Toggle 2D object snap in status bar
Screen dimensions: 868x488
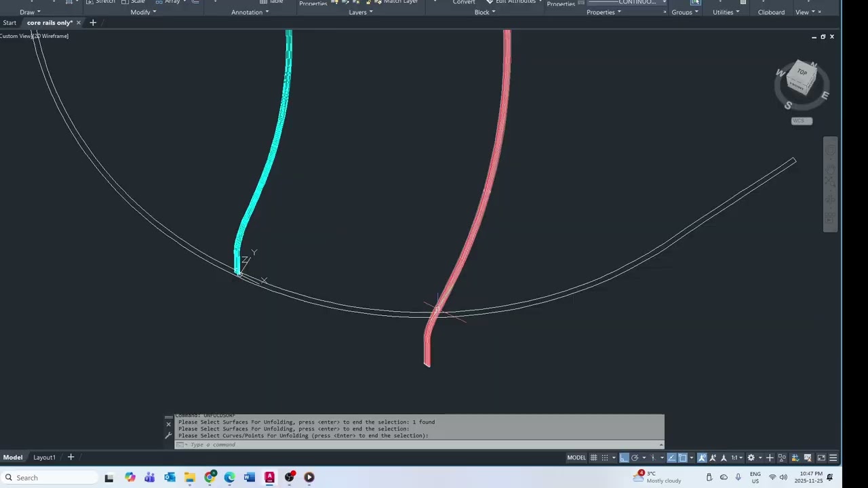682,457
